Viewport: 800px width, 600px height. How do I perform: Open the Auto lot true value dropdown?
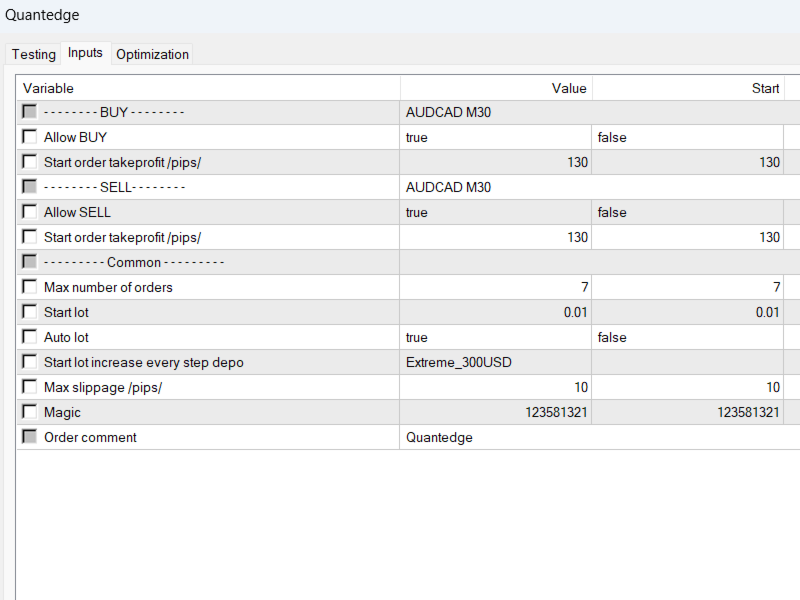[x=495, y=337]
